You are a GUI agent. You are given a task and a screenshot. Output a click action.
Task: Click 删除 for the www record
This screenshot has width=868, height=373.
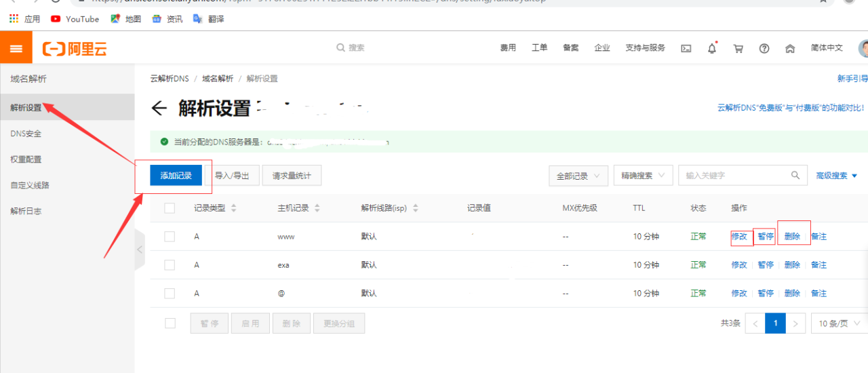(792, 237)
